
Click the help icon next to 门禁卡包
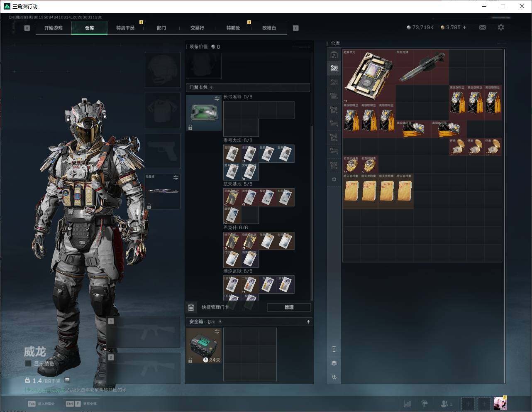(212, 88)
